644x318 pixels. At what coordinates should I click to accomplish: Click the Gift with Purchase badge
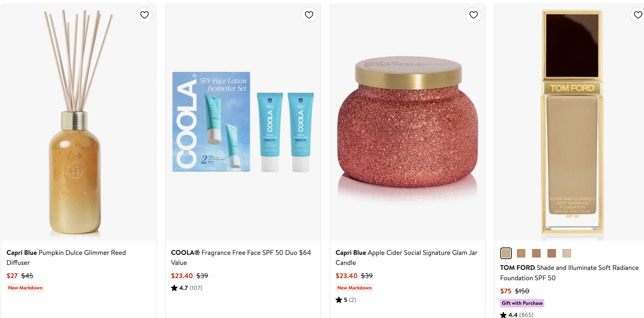click(x=522, y=303)
